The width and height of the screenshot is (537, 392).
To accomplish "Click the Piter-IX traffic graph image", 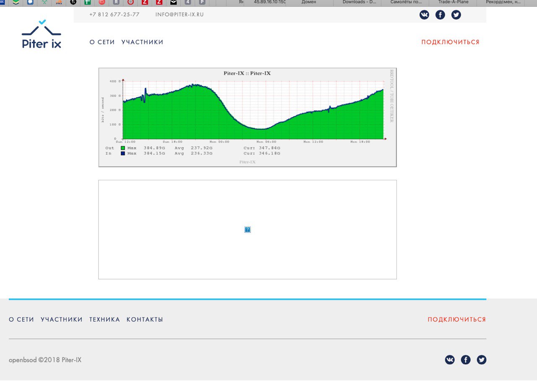I will tap(248, 117).
